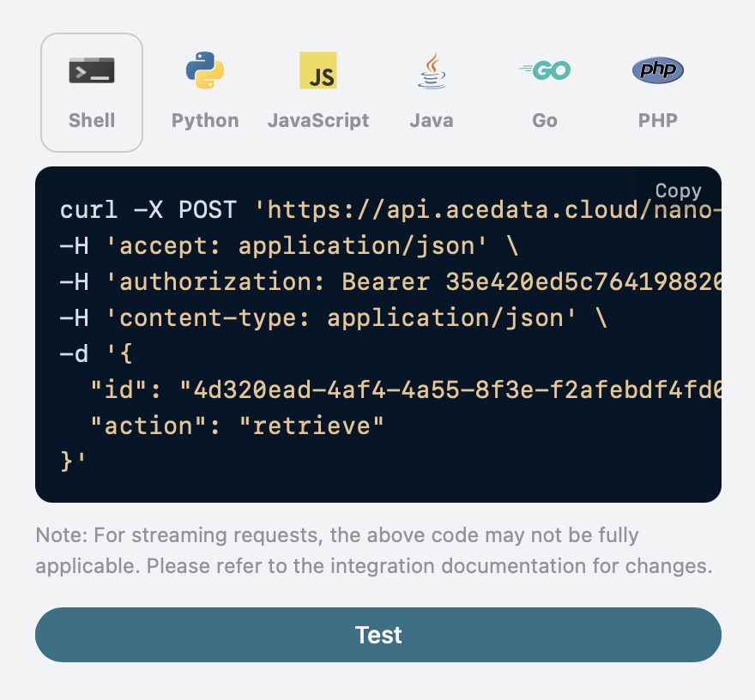
Task: Choose the yellow JS JavaScript icon
Action: pyautogui.click(x=318, y=70)
